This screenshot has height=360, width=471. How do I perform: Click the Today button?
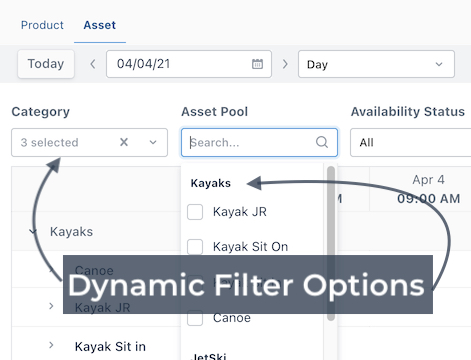pyautogui.click(x=46, y=64)
